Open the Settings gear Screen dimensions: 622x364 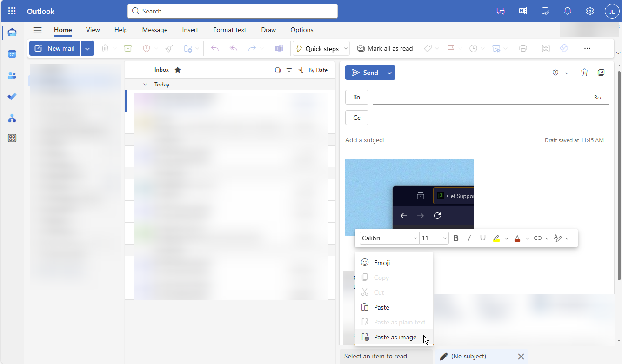[590, 11]
